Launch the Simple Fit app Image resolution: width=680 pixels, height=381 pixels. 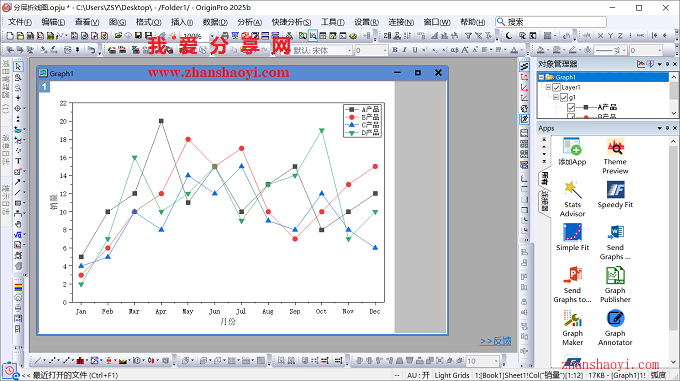pos(572,238)
